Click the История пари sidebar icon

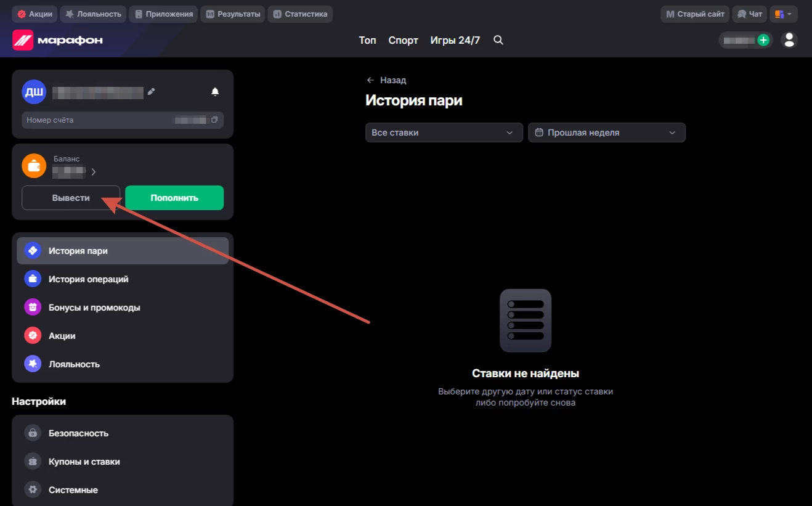pyautogui.click(x=33, y=251)
